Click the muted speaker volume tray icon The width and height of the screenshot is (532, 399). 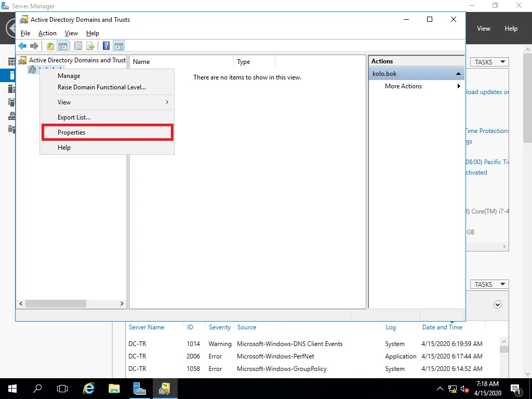pyautogui.click(x=465, y=389)
